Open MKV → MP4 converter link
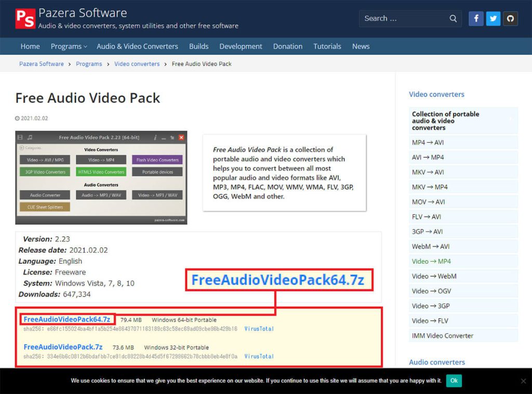 pyautogui.click(x=463, y=187)
